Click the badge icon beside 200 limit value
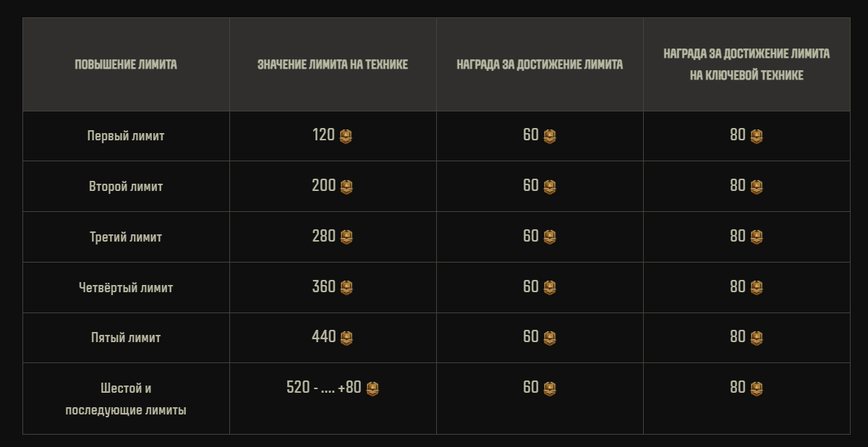 (346, 187)
